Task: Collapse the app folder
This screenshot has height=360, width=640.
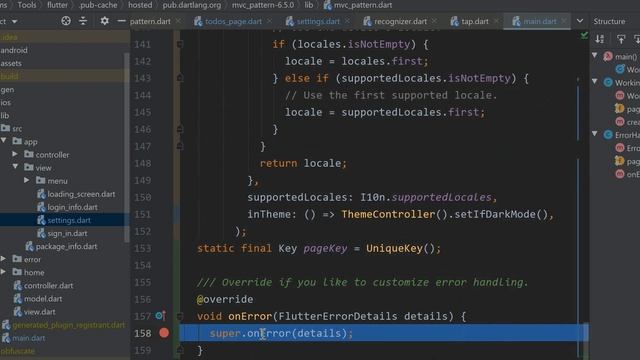Action: click(x=4, y=141)
